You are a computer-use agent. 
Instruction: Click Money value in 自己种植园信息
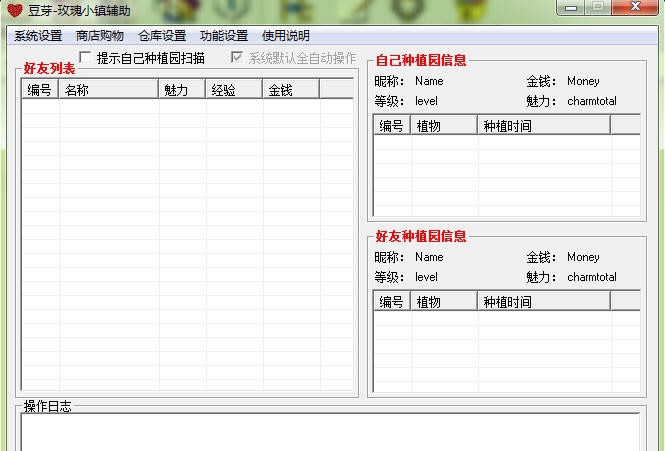(583, 81)
